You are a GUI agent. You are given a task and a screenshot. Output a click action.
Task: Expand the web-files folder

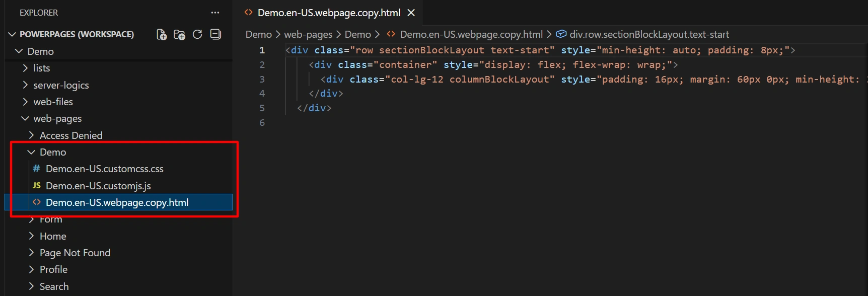pos(25,102)
